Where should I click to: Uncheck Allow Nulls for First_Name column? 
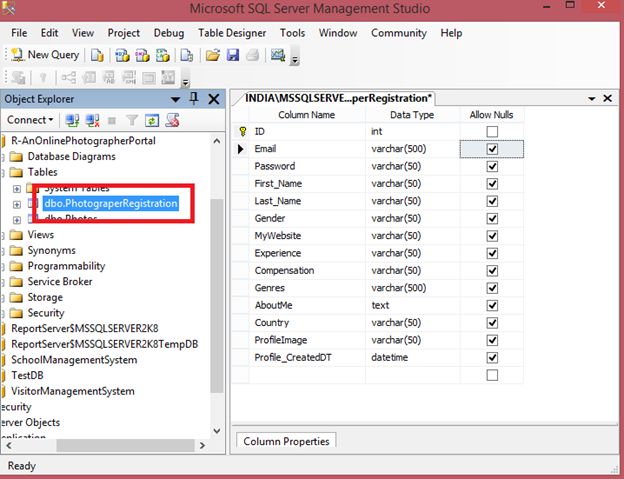pos(492,184)
